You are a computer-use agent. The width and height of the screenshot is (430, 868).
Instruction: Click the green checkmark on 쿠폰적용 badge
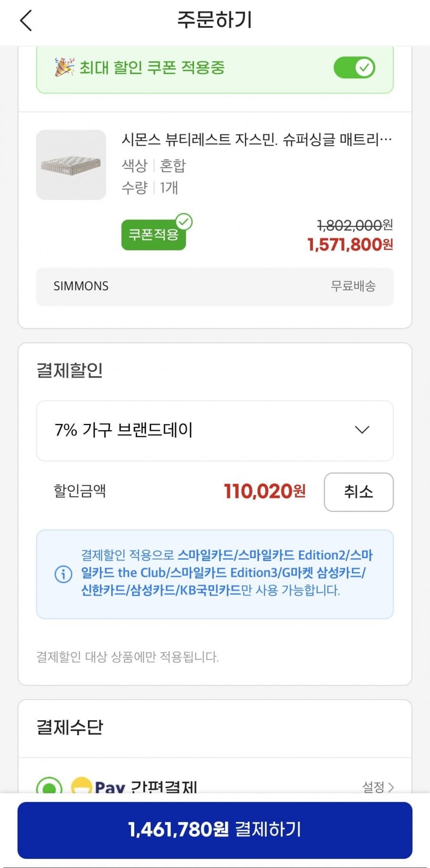coord(184,222)
